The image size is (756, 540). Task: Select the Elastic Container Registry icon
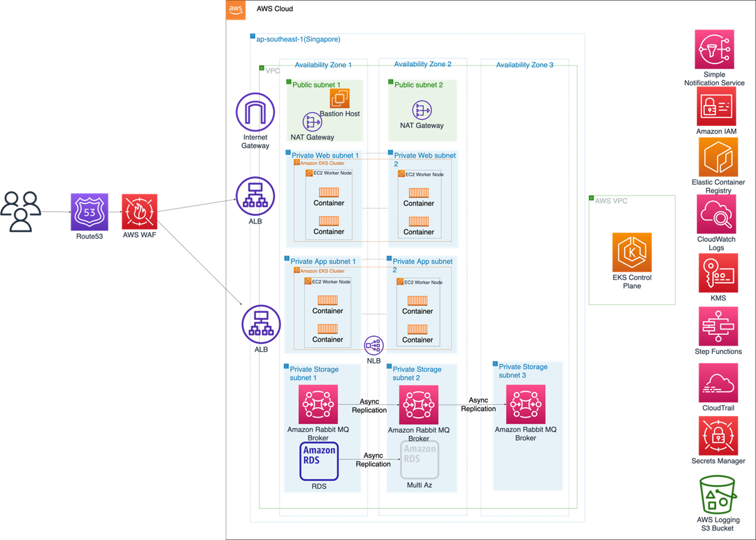719,158
